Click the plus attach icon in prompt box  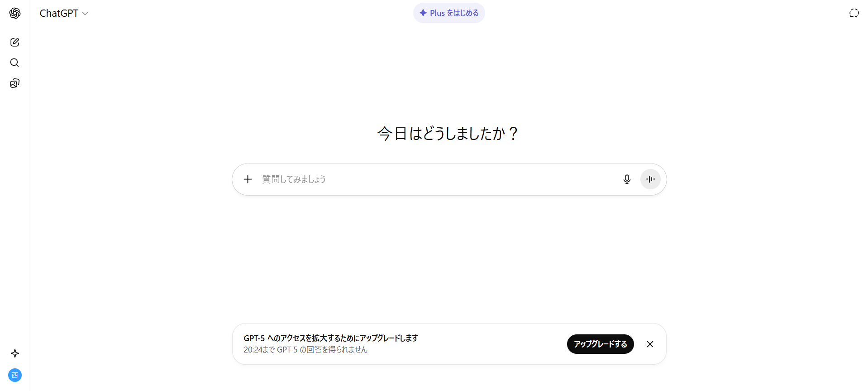pos(248,179)
